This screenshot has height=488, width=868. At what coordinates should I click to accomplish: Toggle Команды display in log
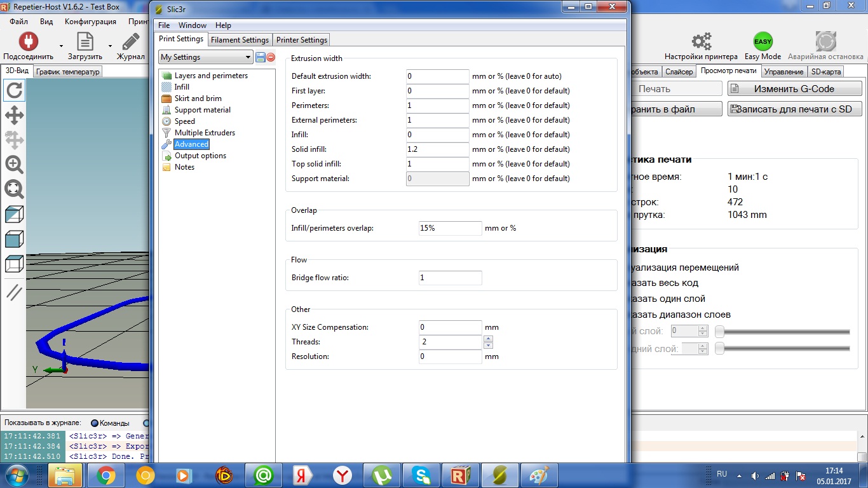click(x=95, y=423)
